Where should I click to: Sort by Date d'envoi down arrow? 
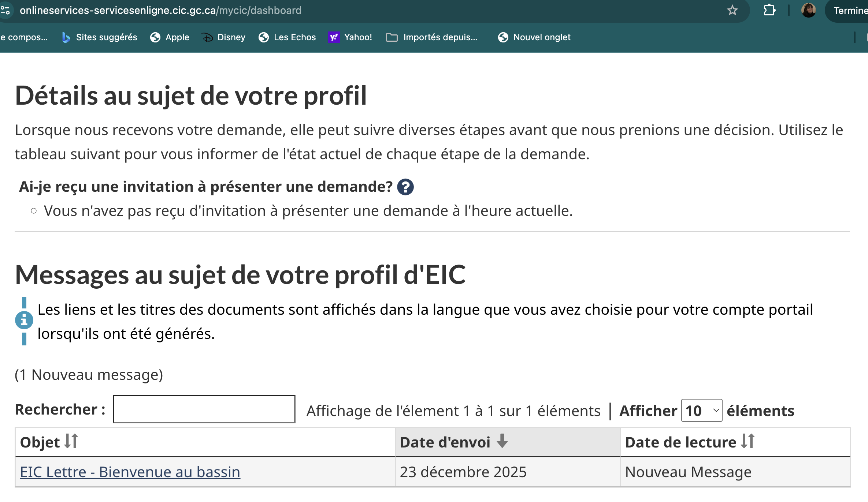tap(502, 441)
